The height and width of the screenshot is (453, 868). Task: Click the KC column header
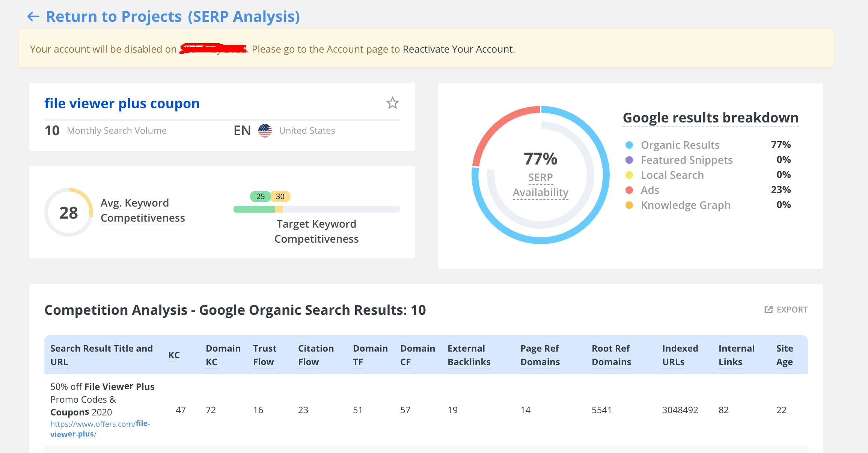tap(174, 355)
